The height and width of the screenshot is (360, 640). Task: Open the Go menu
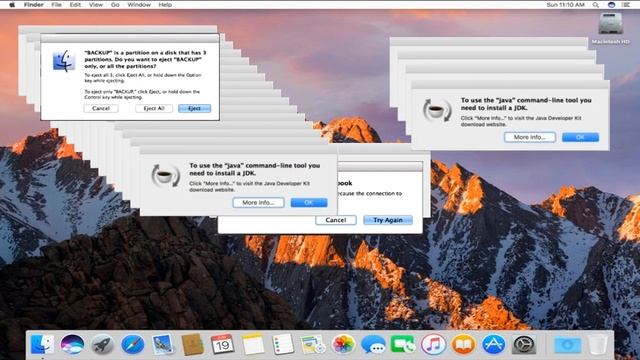coord(115,5)
